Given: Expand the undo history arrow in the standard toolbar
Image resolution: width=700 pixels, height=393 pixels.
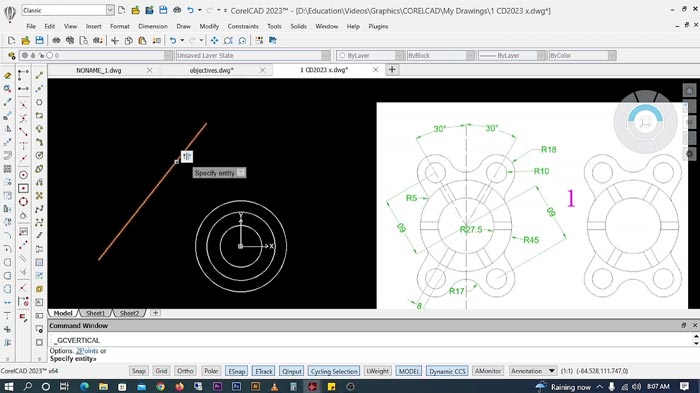Looking at the screenshot, I should (x=182, y=41).
